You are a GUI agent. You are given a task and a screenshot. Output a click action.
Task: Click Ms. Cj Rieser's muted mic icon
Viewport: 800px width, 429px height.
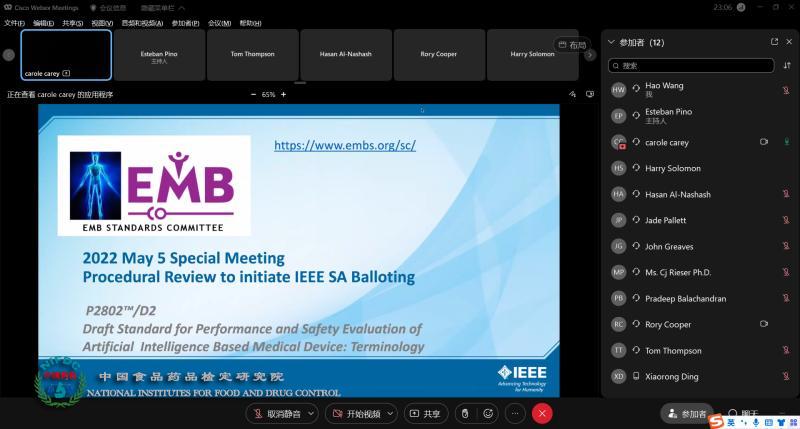786,272
